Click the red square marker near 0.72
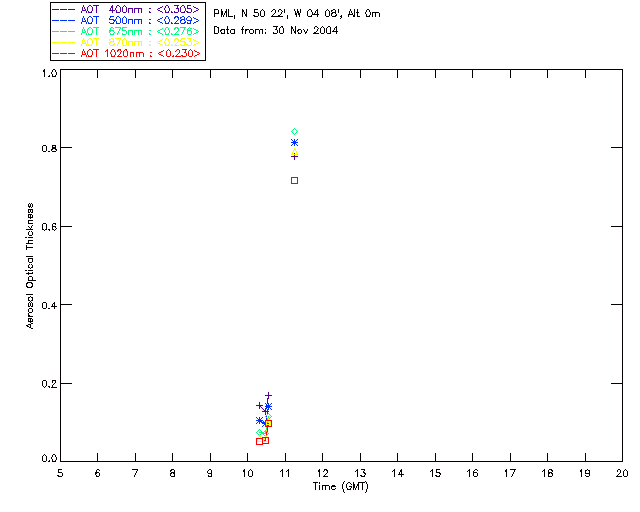 tap(294, 180)
